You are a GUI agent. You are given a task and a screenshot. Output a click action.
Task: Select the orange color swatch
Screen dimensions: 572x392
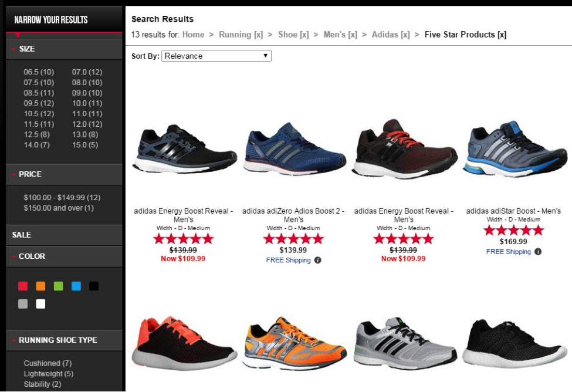pyautogui.click(x=40, y=286)
